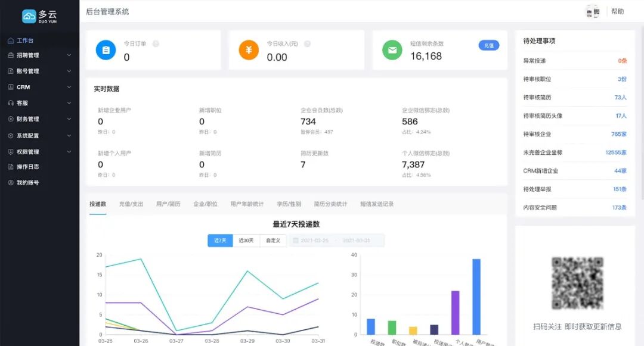Switch to 近30天 date range
Image resolution: width=644 pixels, height=346 pixels.
(246, 241)
